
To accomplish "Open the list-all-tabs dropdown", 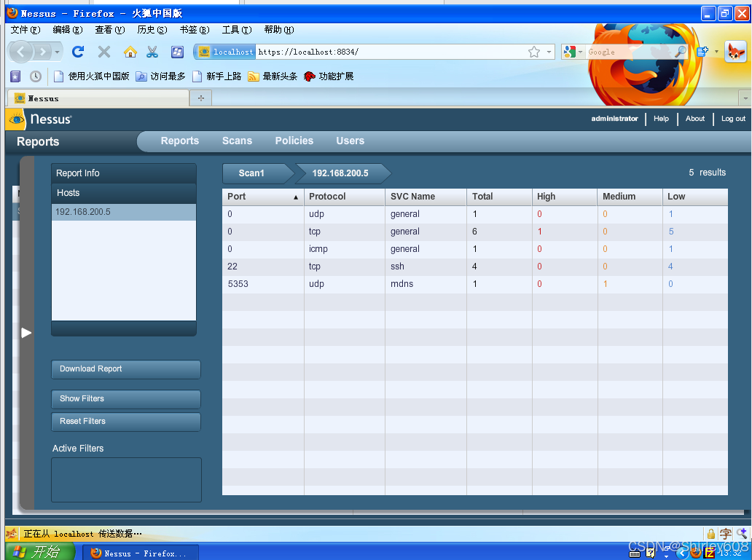I will tap(745, 98).
